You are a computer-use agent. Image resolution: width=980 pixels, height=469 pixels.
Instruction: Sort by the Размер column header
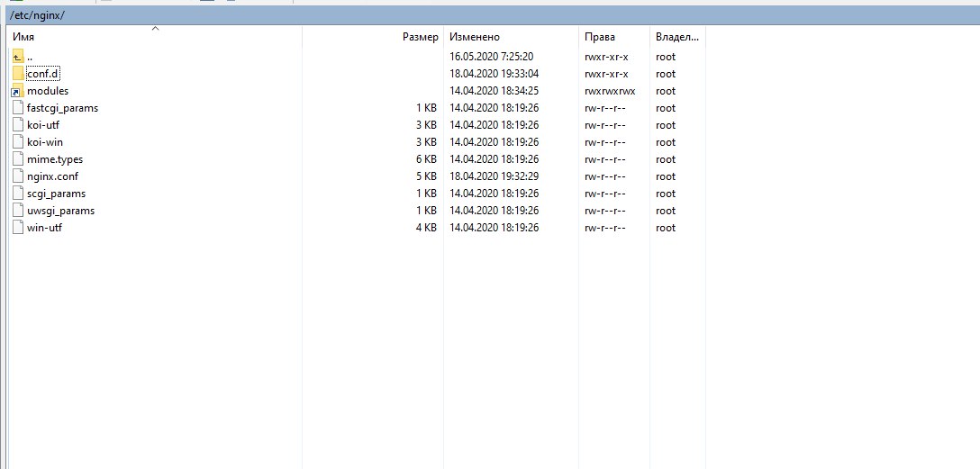pos(373,38)
